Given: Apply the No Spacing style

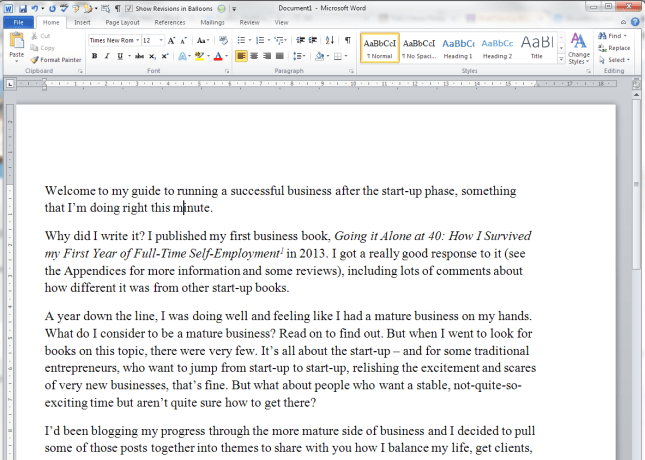Looking at the screenshot, I should [x=419, y=48].
